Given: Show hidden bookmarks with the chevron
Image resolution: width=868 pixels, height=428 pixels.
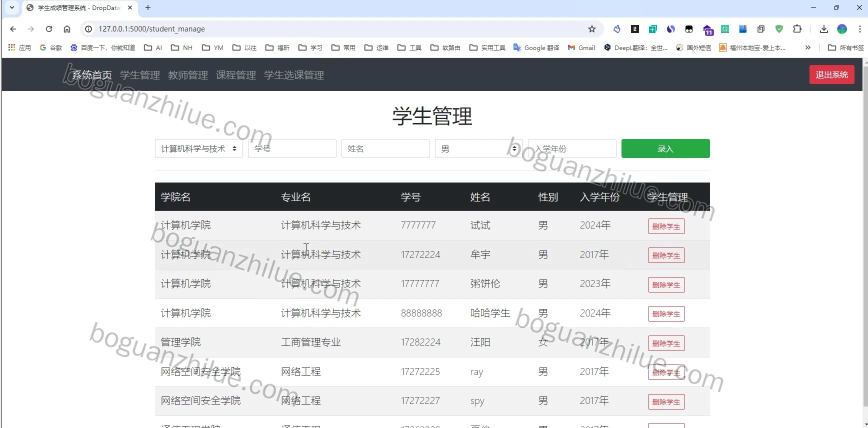Looking at the screenshot, I should click(x=807, y=47).
